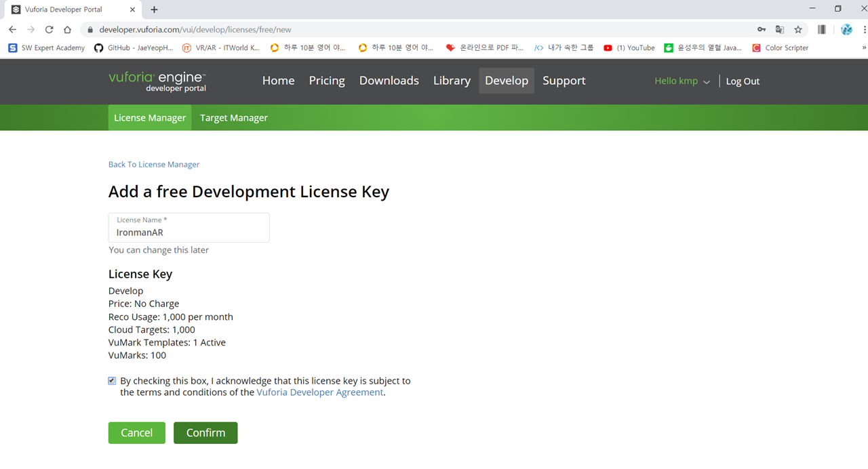
Task: Select the 'Reco Usage: 1,000 per month' text
Action: [x=171, y=317]
